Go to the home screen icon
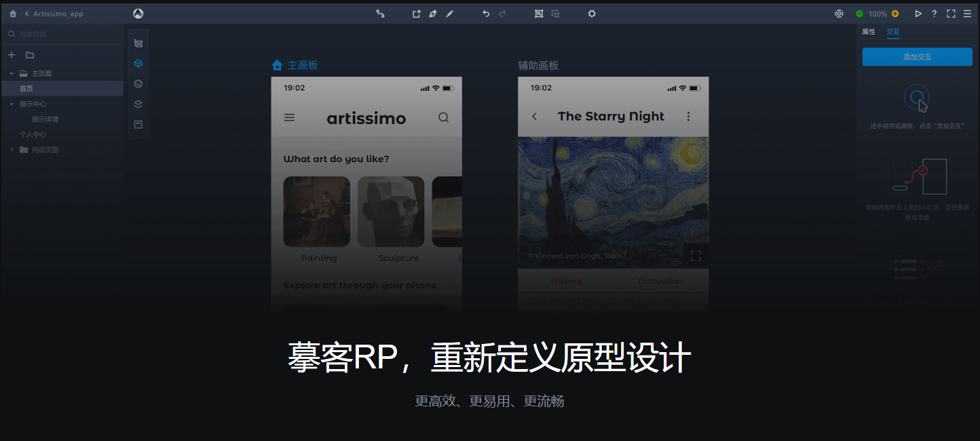The width and height of the screenshot is (980, 441). [13, 14]
